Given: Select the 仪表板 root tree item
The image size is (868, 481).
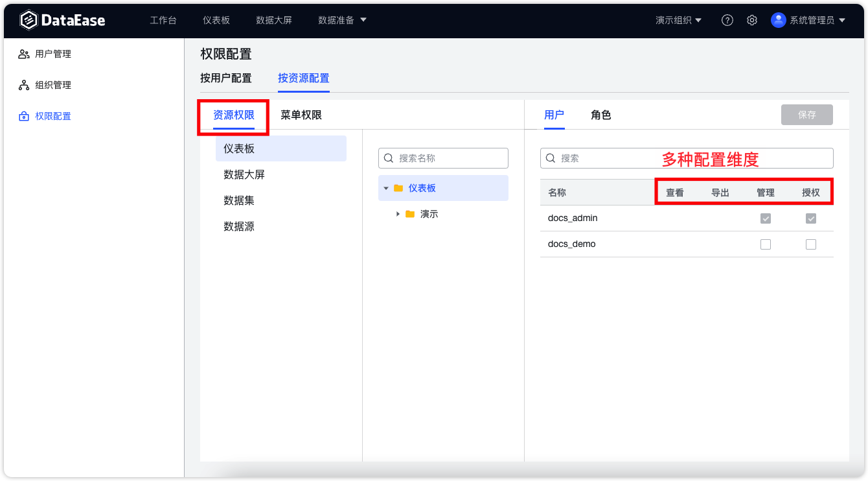Looking at the screenshot, I should 443,188.
